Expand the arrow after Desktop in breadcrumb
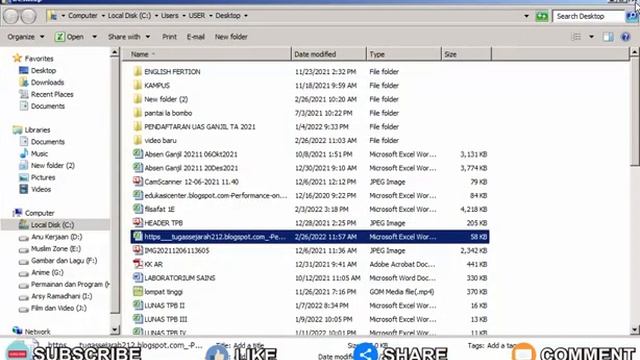This screenshot has height=360, width=640. tap(246, 16)
